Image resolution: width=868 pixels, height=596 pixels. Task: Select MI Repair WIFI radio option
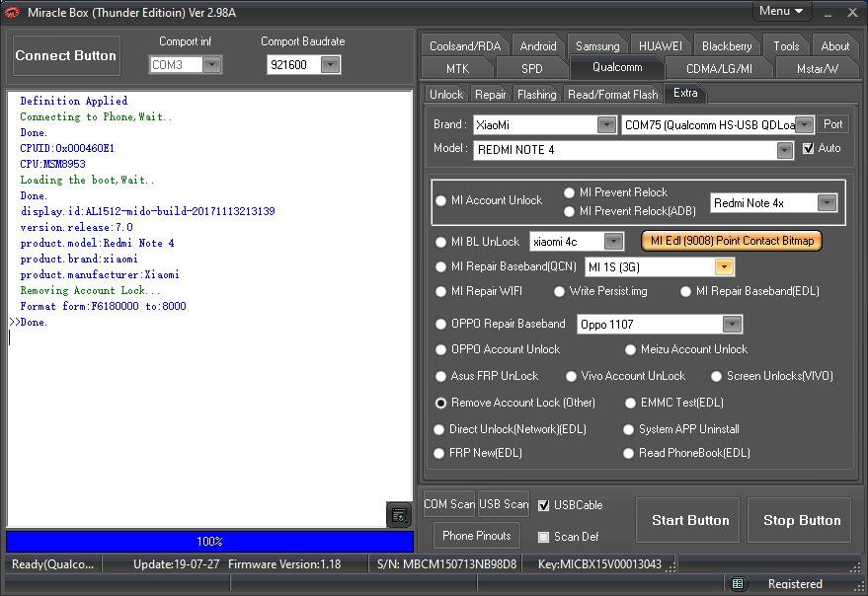440,292
